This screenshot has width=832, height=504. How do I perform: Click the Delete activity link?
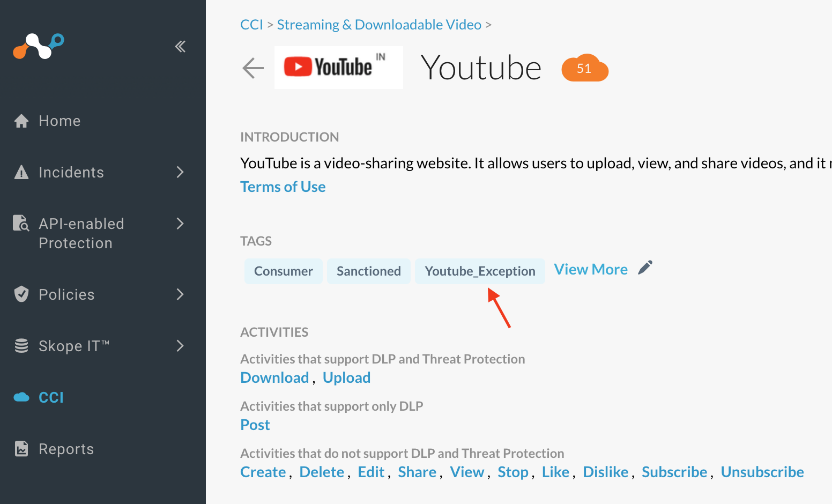click(322, 472)
